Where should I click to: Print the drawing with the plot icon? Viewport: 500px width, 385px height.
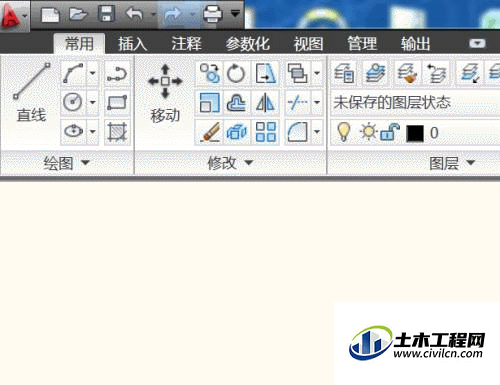tap(212, 15)
